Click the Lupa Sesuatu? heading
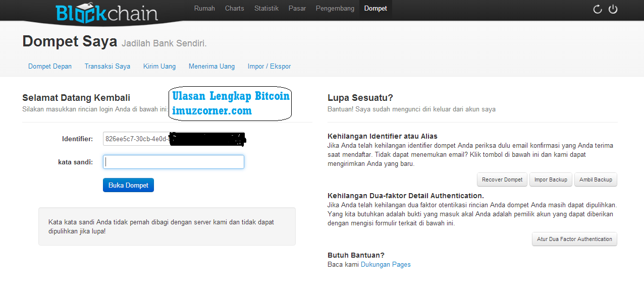This screenshot has height=299, width=644. [x=360, y=98]
